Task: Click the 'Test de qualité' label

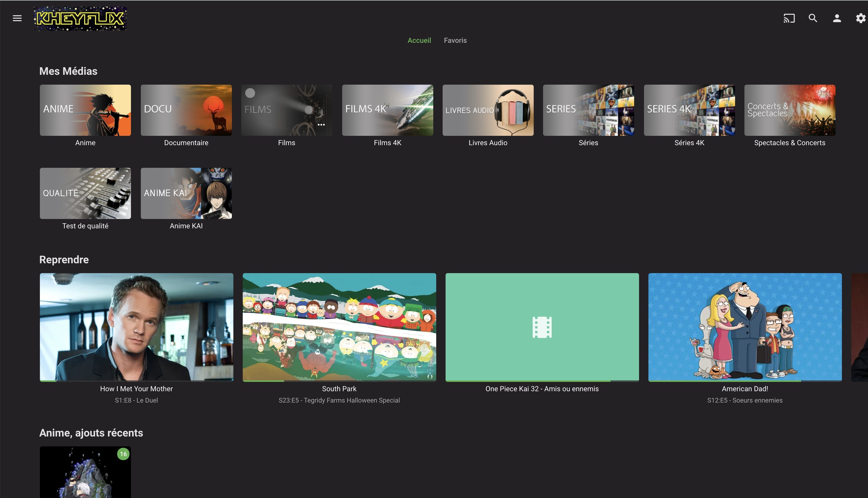Action: coord(85,226)
